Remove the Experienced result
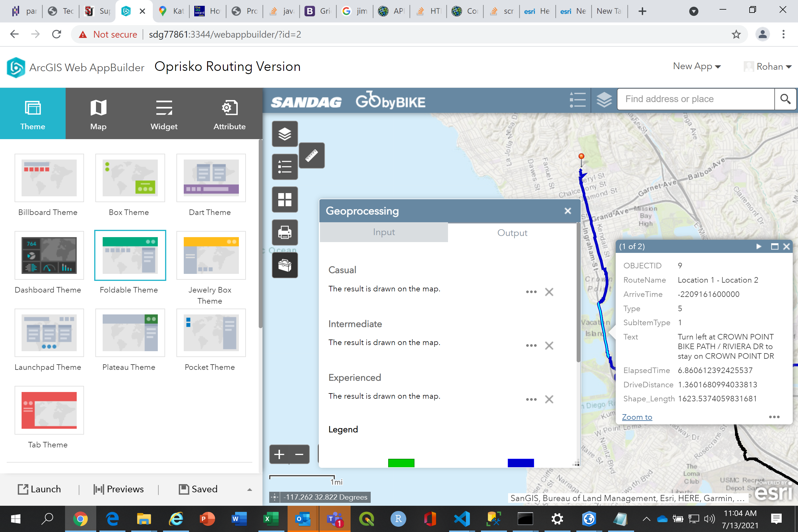The width and height of the screenshot is (798, 532). click(x=549, y=399)
